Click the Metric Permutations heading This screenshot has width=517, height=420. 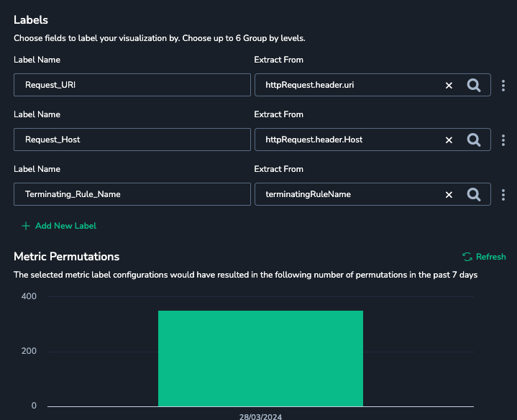67,257
